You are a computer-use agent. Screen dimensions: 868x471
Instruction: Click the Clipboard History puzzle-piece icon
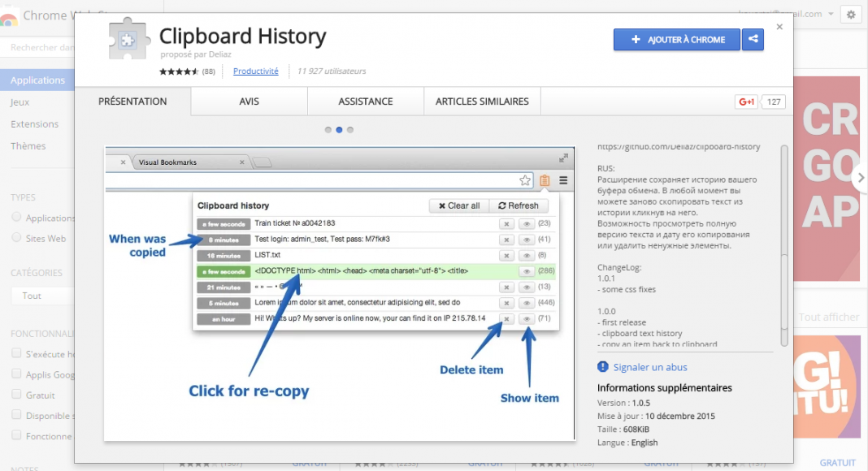(129, 39)
